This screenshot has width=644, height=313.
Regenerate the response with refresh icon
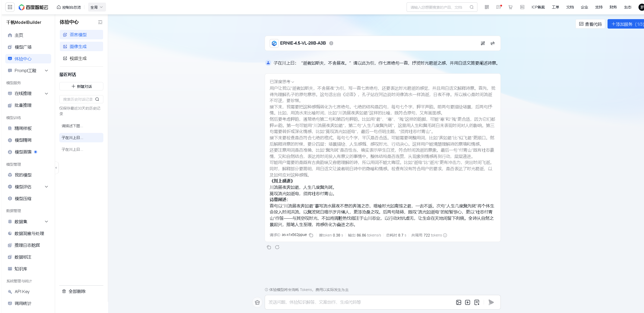277,247
